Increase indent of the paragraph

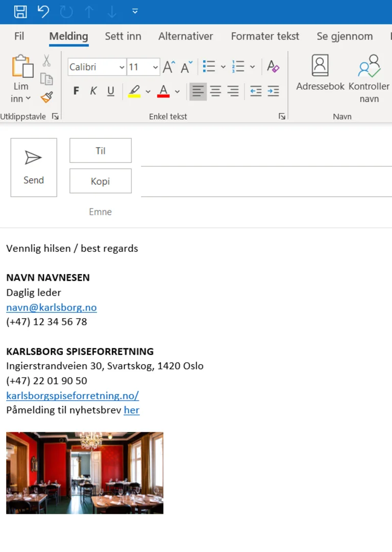tap(273, 91)
